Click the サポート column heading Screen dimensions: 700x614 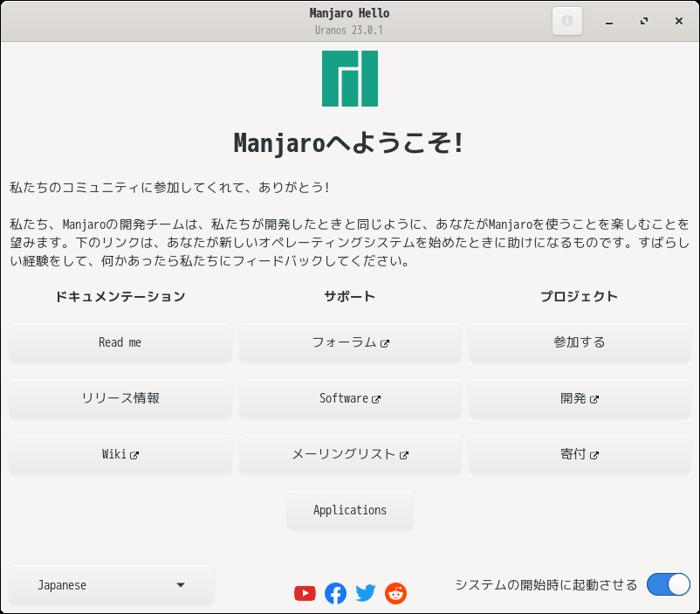click(x=350, y=296)
